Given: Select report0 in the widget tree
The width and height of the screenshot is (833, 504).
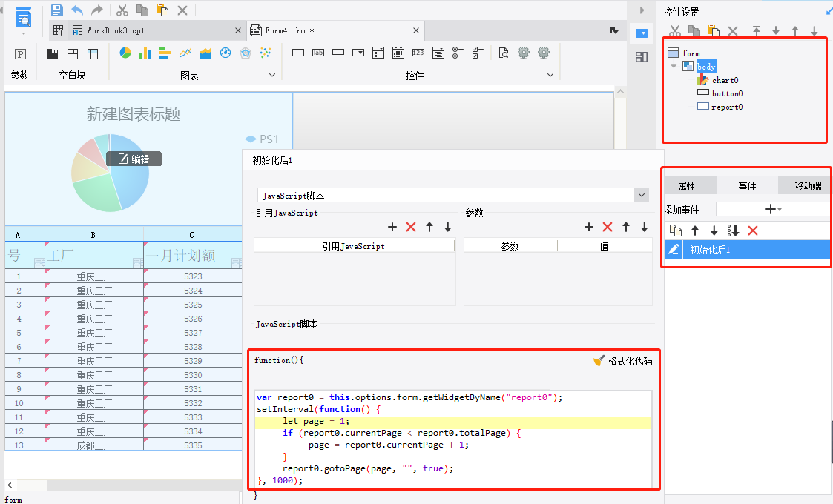Looking at the screenshot, I should point(727,107).
